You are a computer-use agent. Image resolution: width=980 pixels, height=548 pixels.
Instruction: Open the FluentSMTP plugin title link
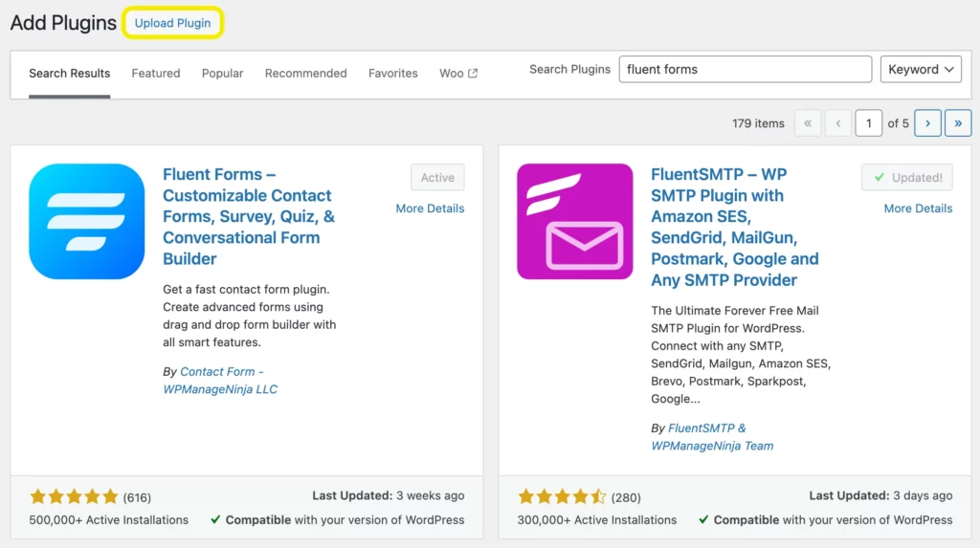tap(734, 227)
